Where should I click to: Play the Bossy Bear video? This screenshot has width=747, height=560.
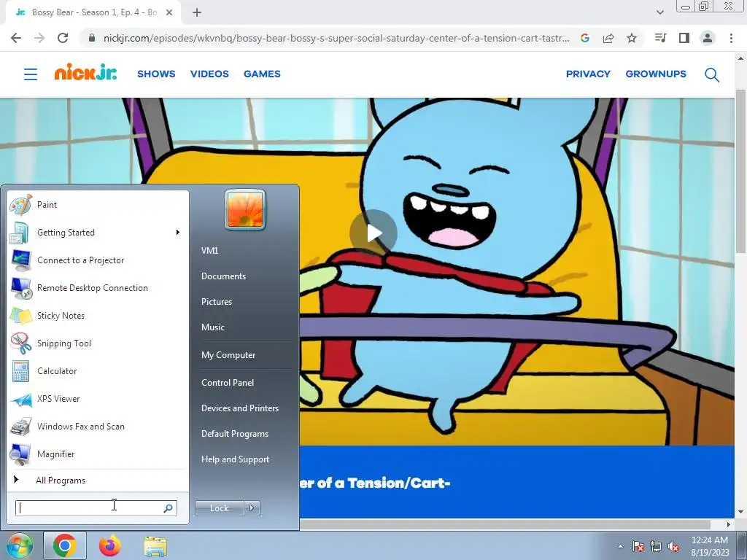point(373,233)
